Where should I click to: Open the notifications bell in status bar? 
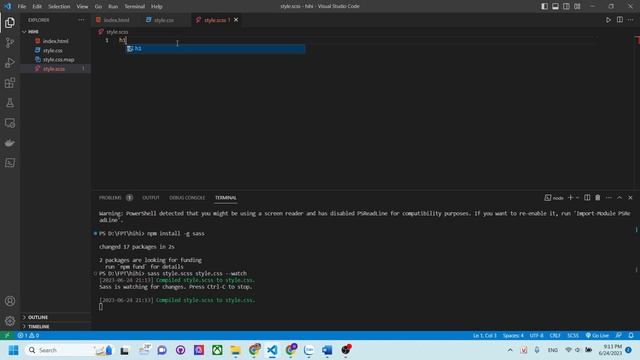click(631, 336)
